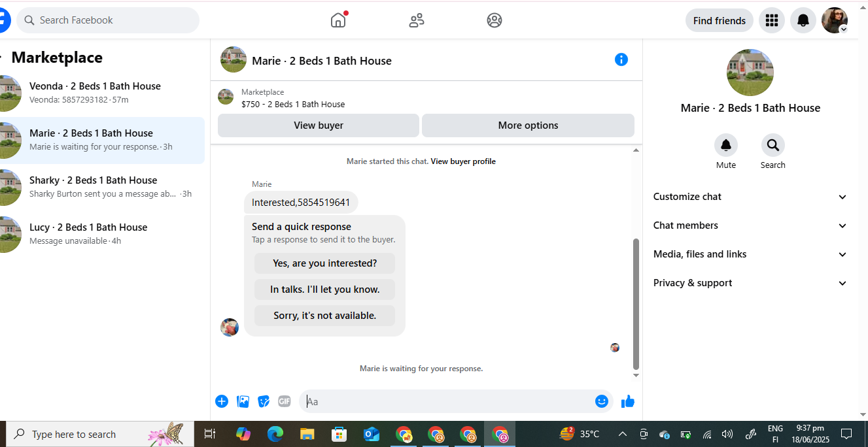Open more actions plus icon
Screen dimensions: 868x447
[222, 401]
